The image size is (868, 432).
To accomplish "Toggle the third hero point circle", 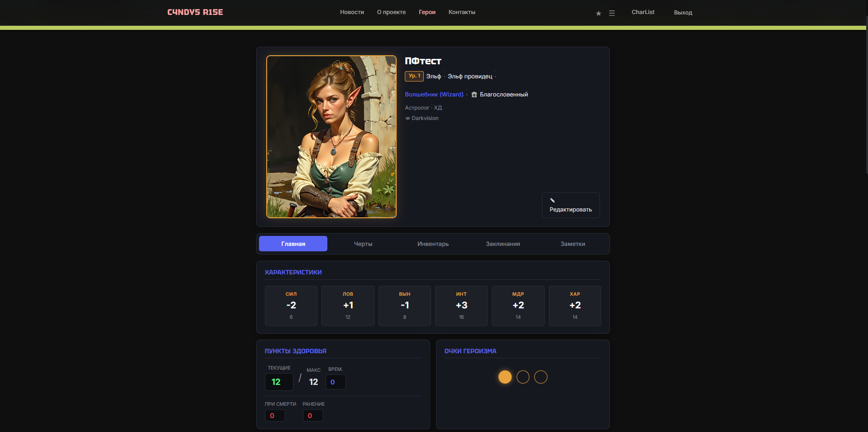I will pos(541,377).
